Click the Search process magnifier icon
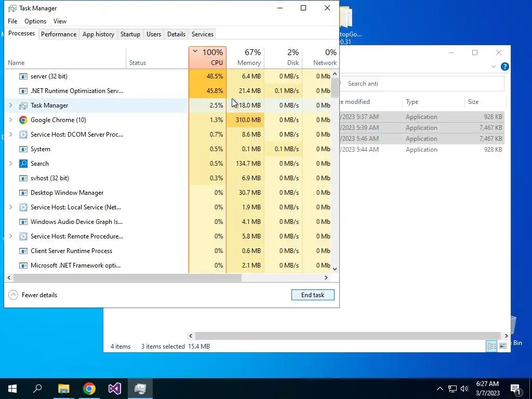The height and width of the screenshot is (399, 532). pos(23,164)
